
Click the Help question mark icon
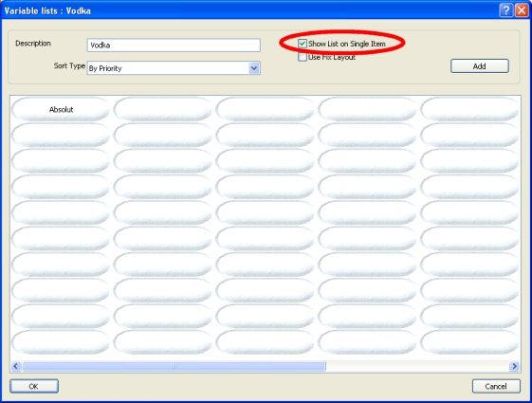click(x=505, y=10)
